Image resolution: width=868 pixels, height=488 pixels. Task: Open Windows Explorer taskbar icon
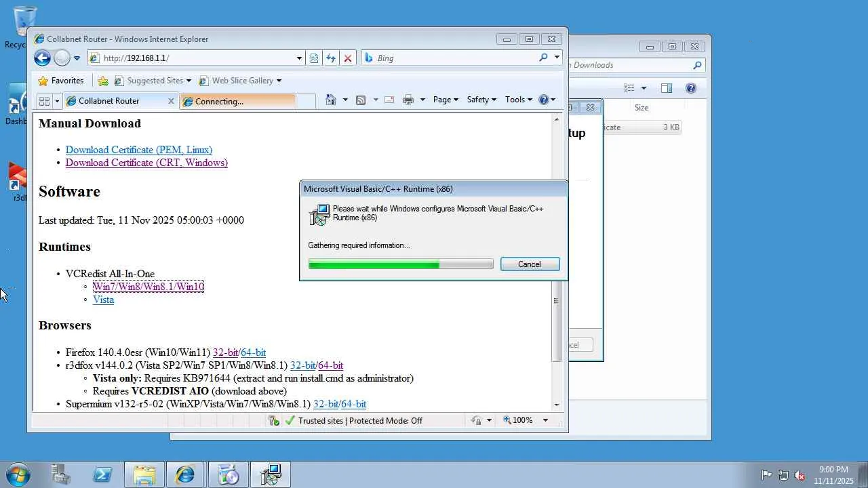tap(144, 474)
